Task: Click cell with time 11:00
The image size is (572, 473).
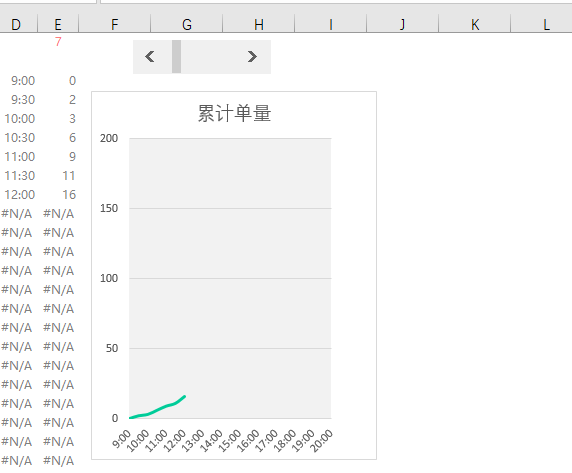Action: (20, 156)
